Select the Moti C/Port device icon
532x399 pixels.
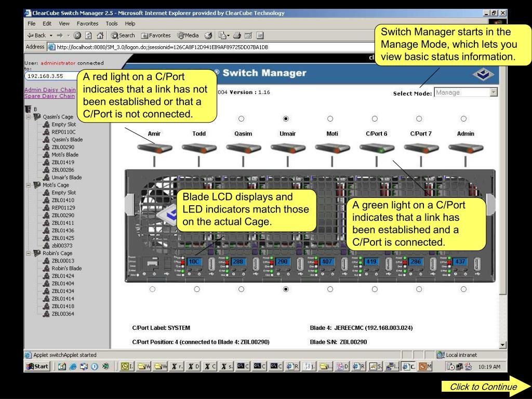coord(332,148)
